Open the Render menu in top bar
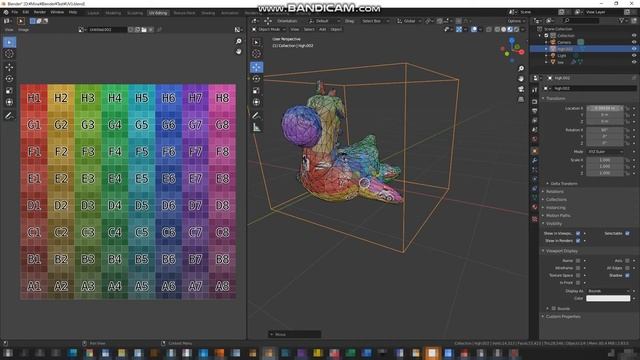The width and height of the screenshot is (640, 360). [x=40, y=12]
